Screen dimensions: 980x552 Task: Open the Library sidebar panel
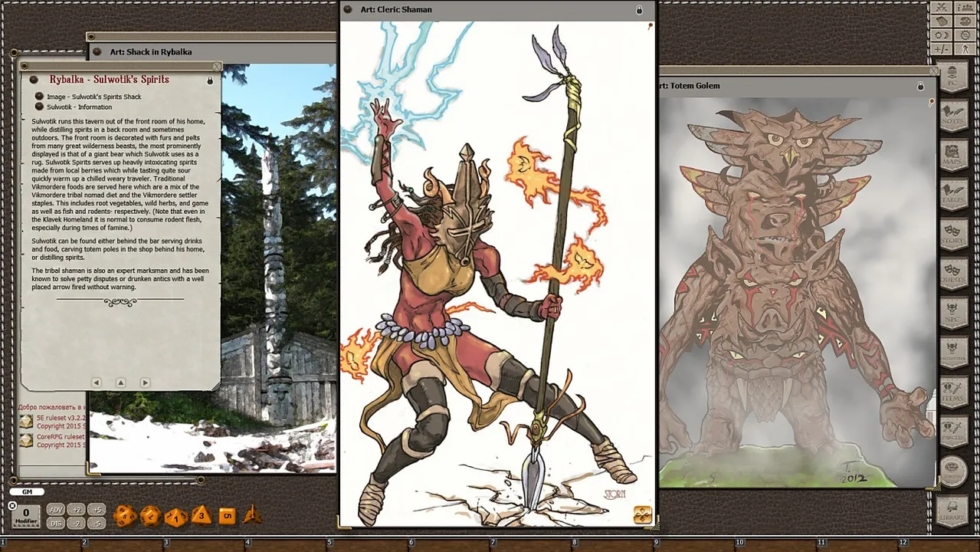tap(952, 511)
